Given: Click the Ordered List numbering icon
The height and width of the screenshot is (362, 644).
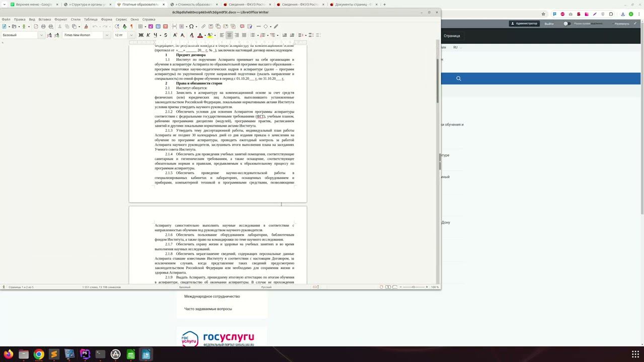Looking at the screenshot, I should pyautogui.click(x=263, y=35).
